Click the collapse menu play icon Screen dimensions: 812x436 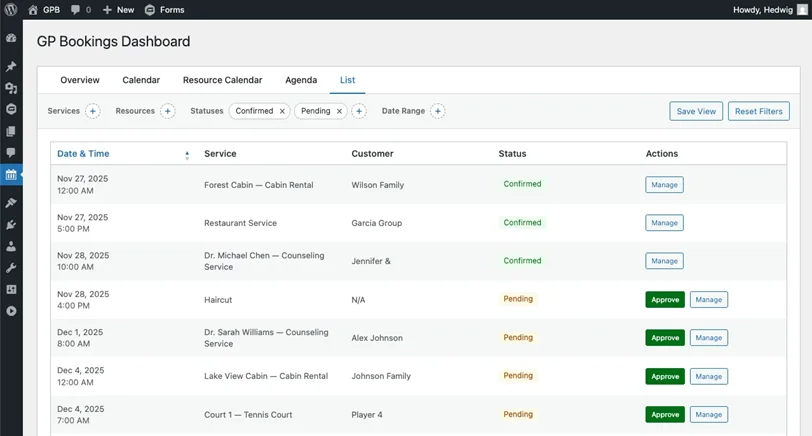coord(11,311)
